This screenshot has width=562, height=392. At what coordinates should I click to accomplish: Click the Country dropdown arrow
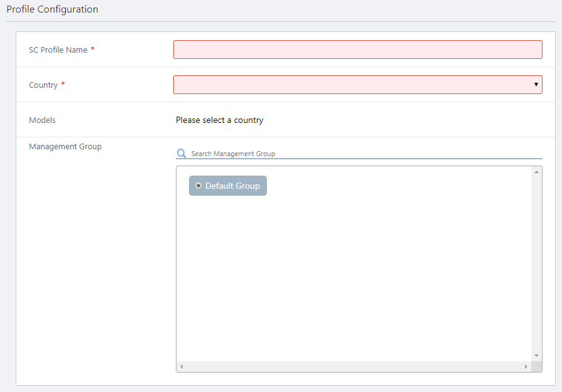point(536,85)
